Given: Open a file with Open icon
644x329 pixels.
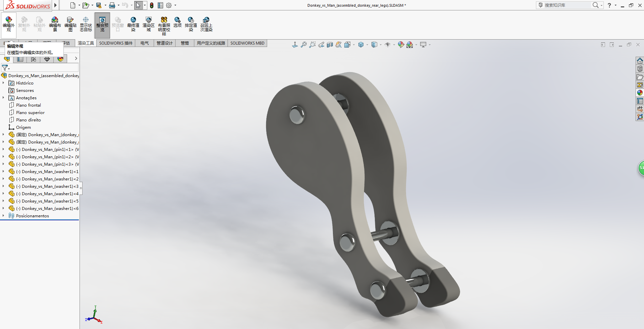Looking at the screenshot, I should coord(86,5).
